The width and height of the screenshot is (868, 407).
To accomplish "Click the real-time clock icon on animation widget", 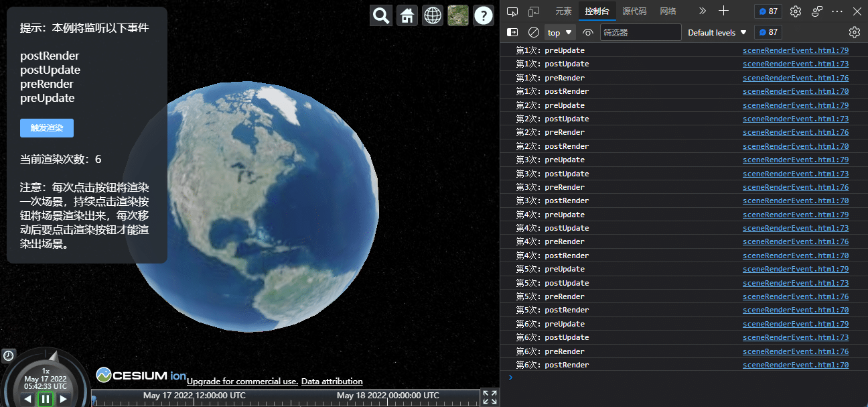I will 9,355.
